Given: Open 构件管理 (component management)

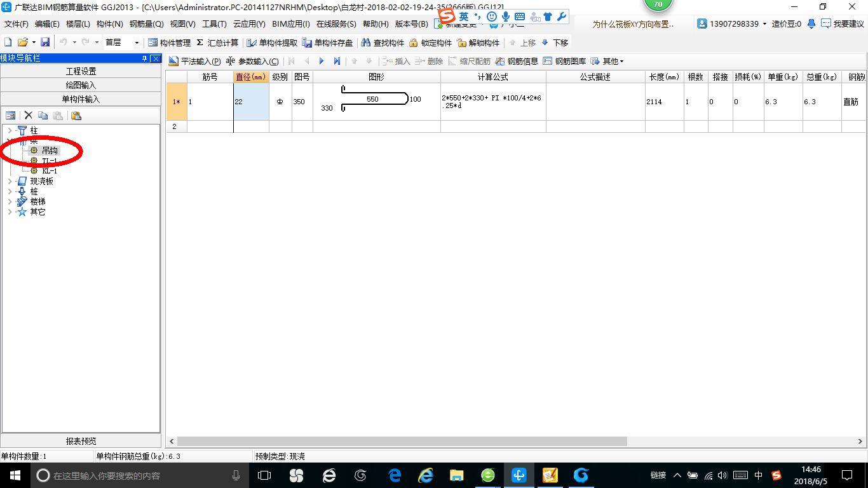Looking at the screenshot, I should [x=169, y=43].
